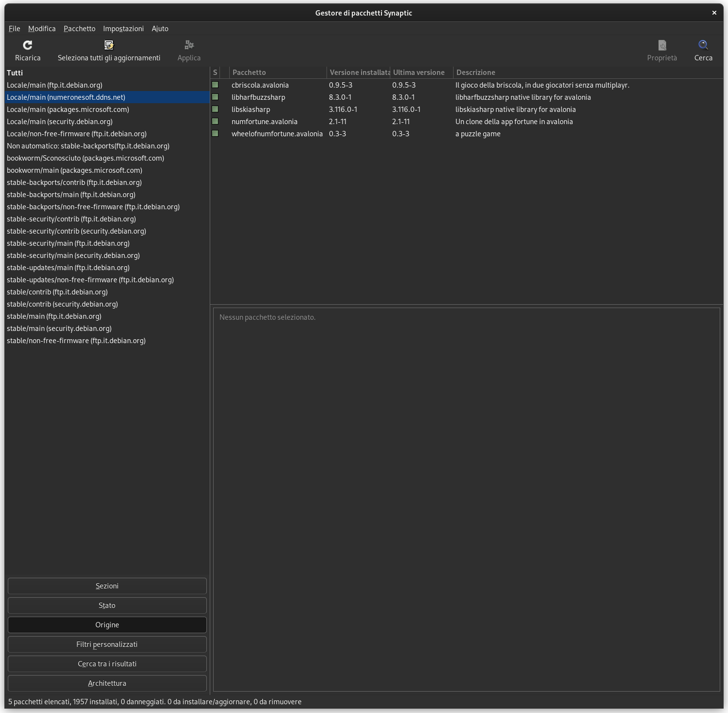The height and width of the screenshot is (713, 728).
Task: Open the Aiuto menu
Action: 160,29
